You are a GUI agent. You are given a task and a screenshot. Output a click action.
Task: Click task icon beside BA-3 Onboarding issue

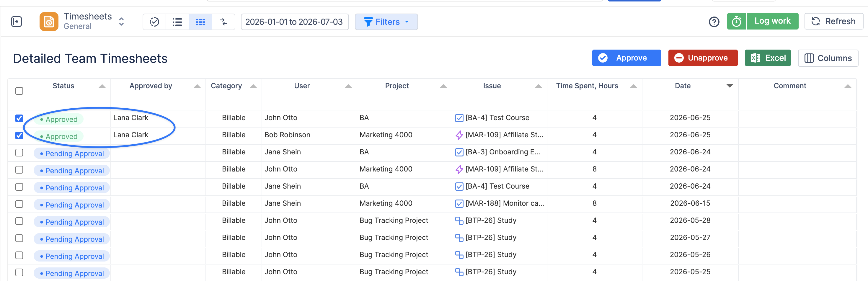[459, 152]
